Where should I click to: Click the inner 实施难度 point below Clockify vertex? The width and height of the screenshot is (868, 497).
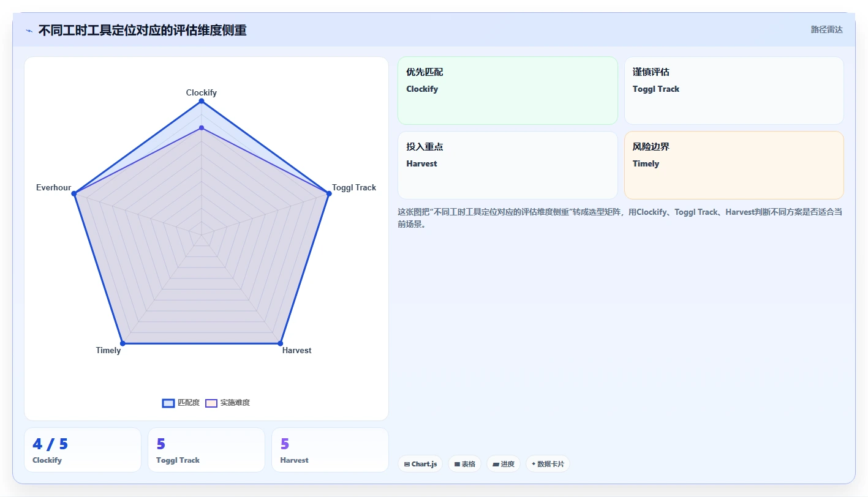tap(202, 128)
